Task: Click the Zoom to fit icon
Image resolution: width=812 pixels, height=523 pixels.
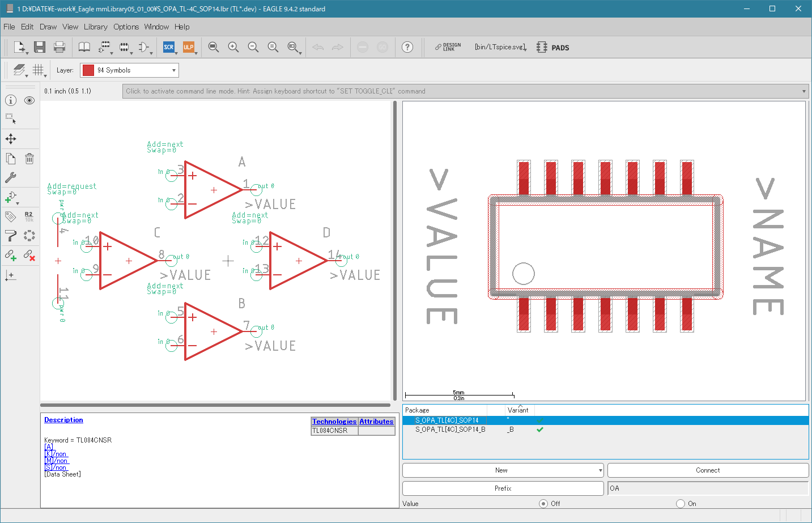Action: pos(214,47)
